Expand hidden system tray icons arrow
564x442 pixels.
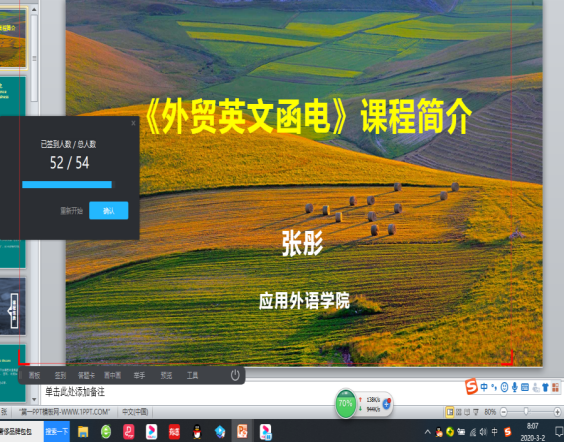click(x=427, y=432)
